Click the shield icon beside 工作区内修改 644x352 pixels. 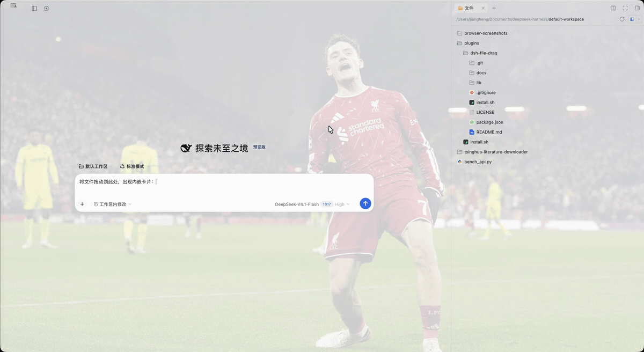[x=96, y=204]
